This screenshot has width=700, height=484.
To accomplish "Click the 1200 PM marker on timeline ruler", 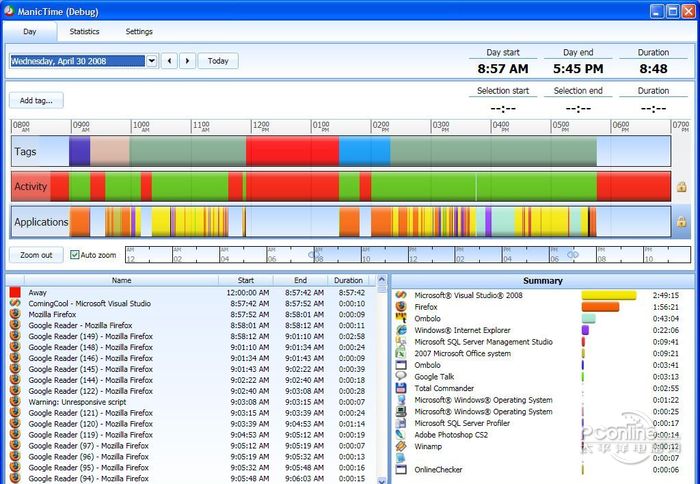I will click(x=261, y=126).
